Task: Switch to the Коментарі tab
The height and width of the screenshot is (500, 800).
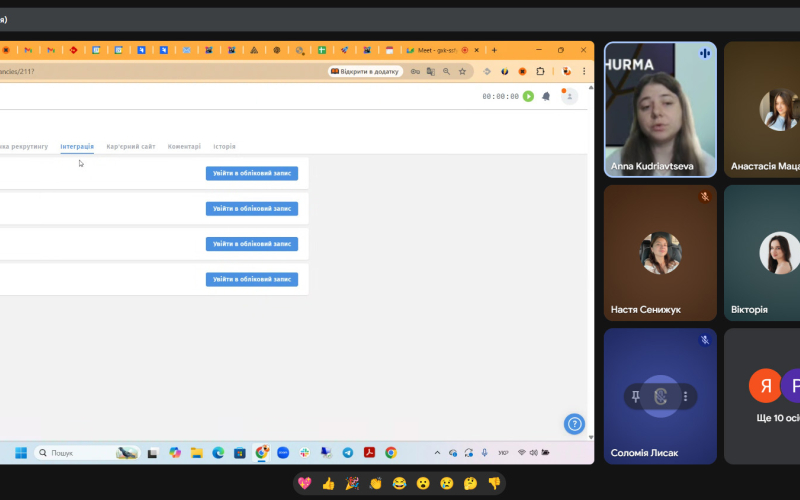Action: click(x=184, y=147)
